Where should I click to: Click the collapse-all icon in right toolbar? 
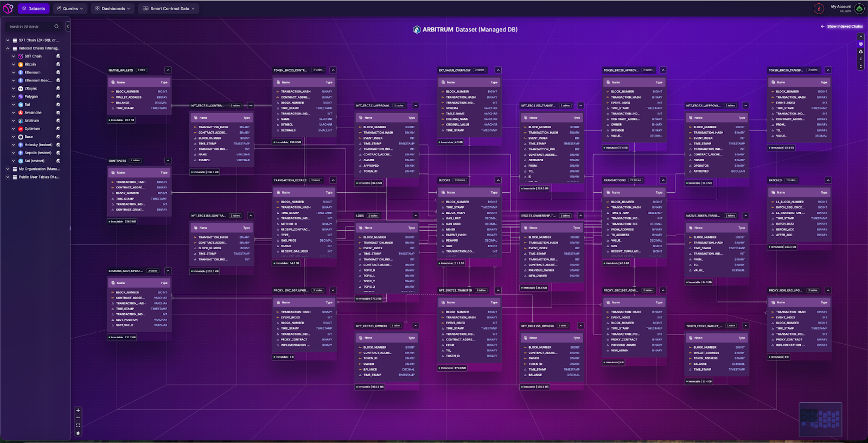click(x=860, y=59)
